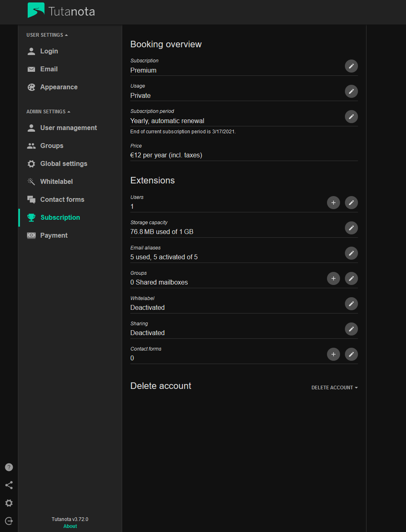Screen dimensions: 406x532
Task: Click the share icon in left rail
Action: point(9,485)
